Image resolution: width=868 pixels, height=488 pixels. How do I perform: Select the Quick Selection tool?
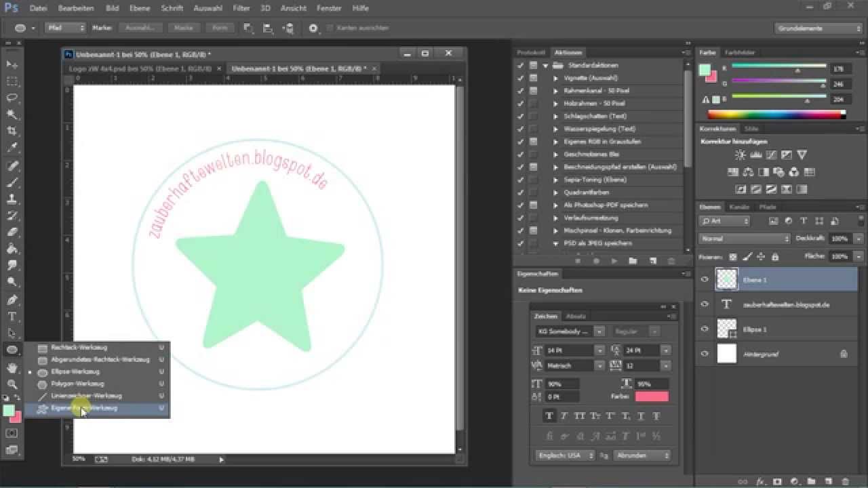(12, 115)
